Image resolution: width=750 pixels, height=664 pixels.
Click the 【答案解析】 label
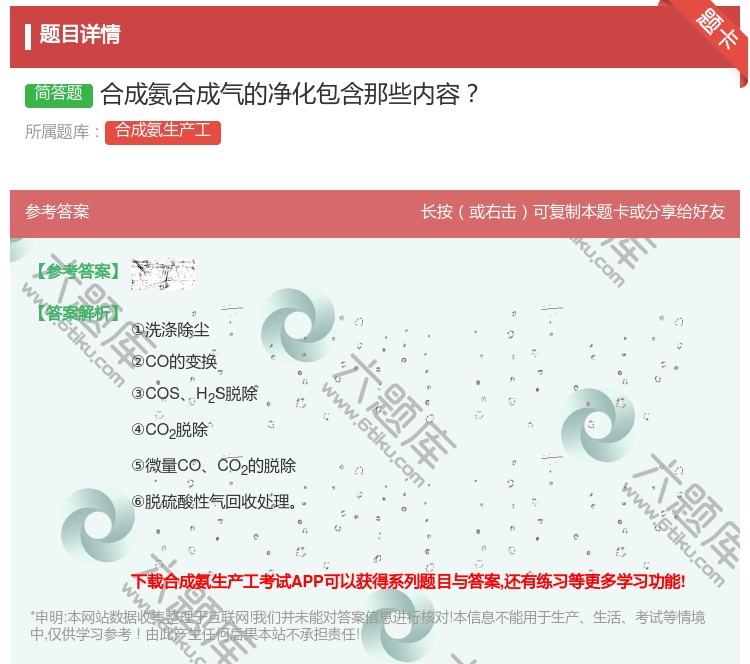click(78, 313)
